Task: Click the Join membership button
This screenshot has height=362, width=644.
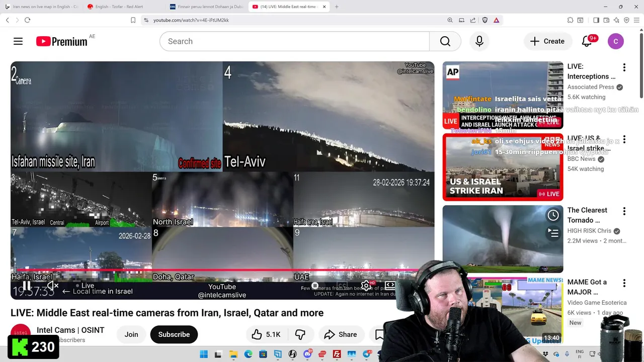Action: (x=131, y=334)
